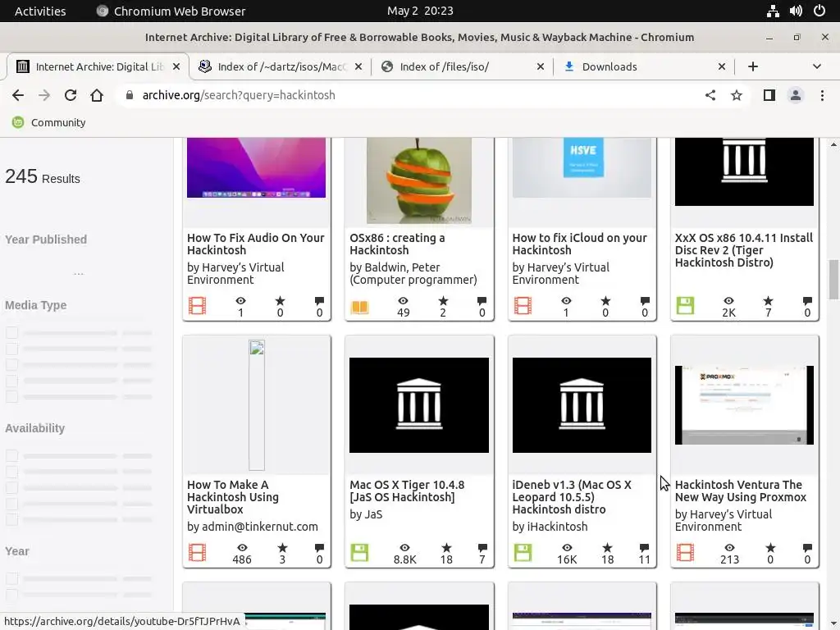
Task: Open a new browser tab
Action: (753, 66)
